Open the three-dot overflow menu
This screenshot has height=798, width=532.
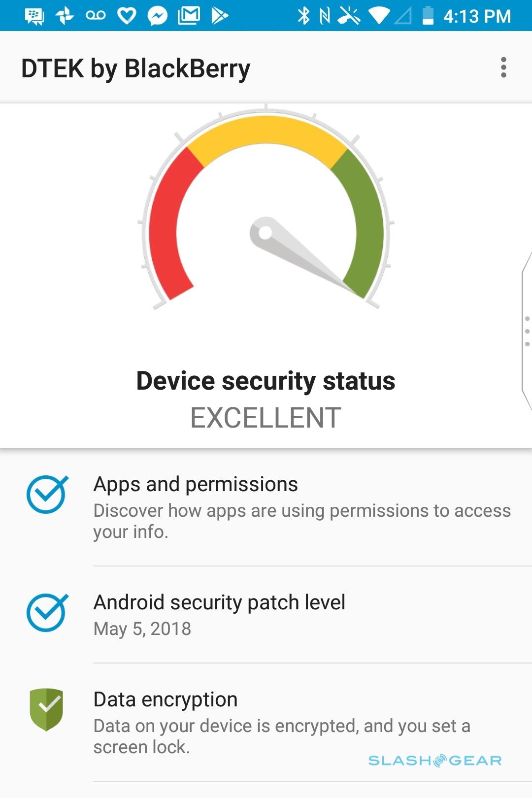coord(503,67)
